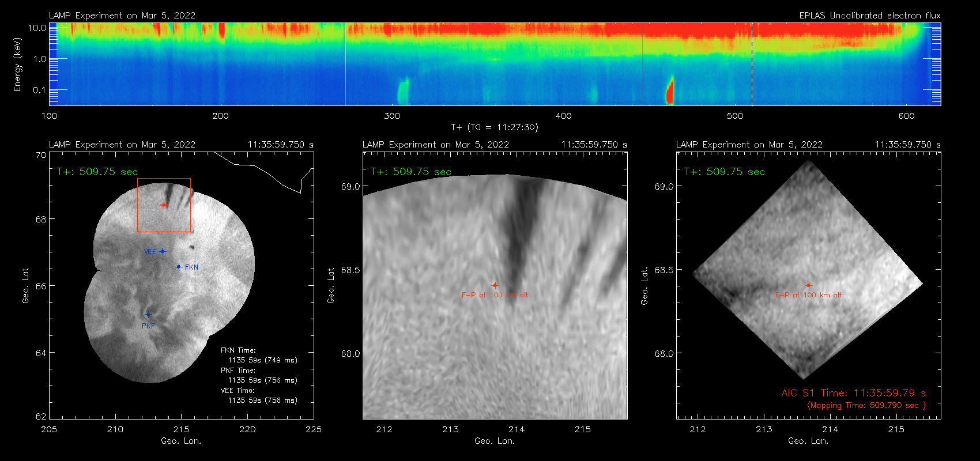Click the red F-P crosshair in the right panel

(808, 285)
